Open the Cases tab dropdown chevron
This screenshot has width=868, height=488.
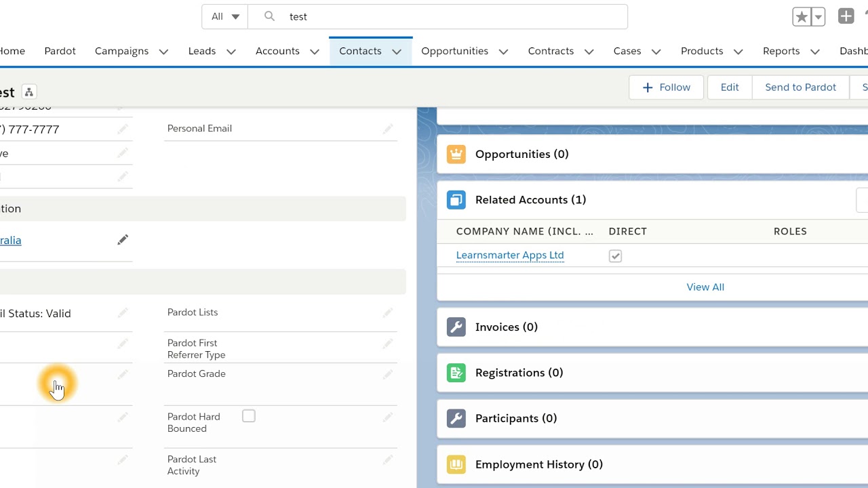[656, 51]
